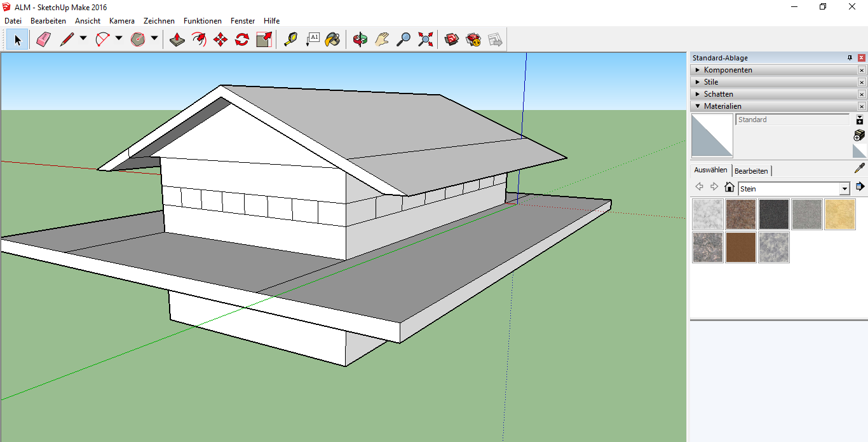The image size is (868, 442).
Task: Expand the Schatten panel
Action: 718,94
